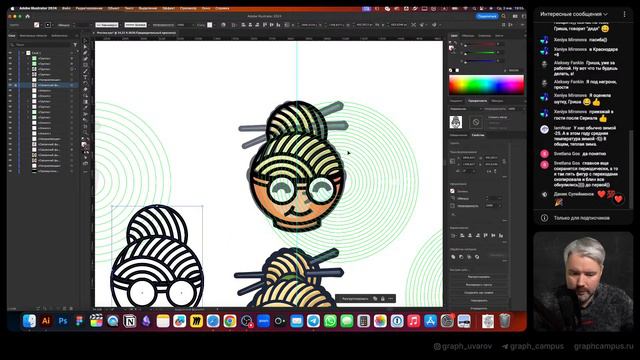Switch to the Свойства tab

point(478,135)
